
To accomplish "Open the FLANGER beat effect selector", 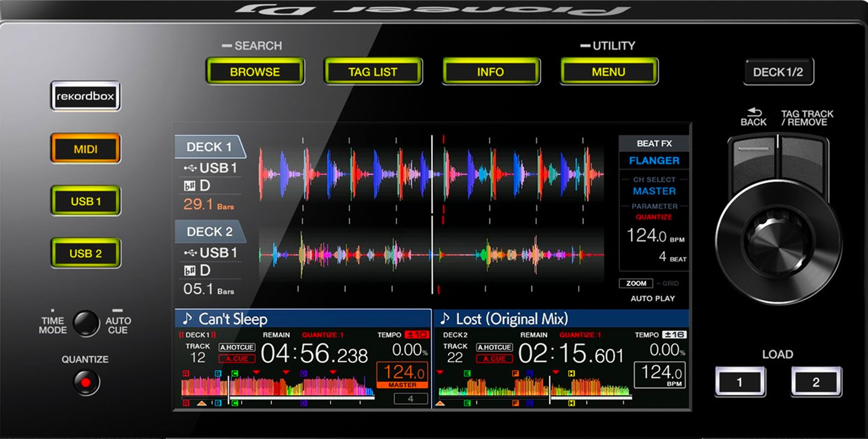I will click(x=654, y=161).
